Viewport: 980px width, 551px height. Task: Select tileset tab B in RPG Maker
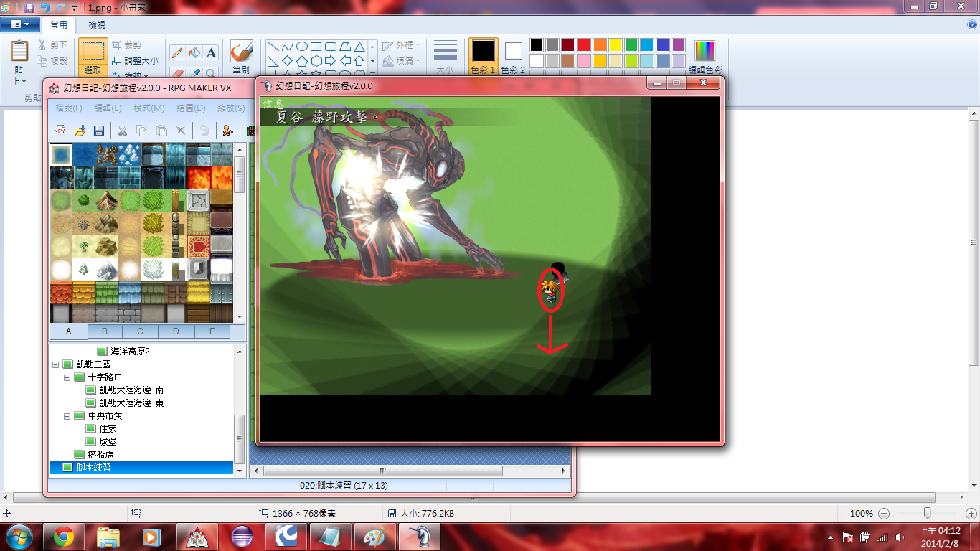coord(105,331)
